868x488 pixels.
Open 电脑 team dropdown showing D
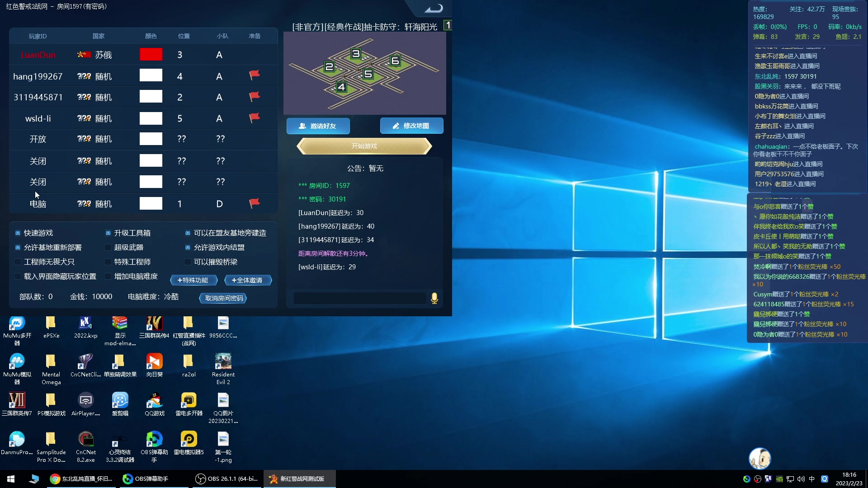[219, 204]
